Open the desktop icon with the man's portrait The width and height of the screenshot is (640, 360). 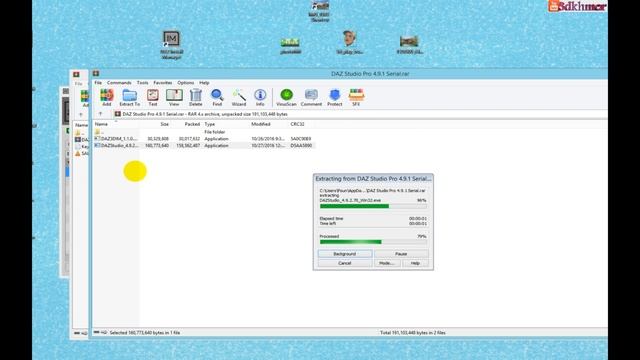(x=349, y=42)
